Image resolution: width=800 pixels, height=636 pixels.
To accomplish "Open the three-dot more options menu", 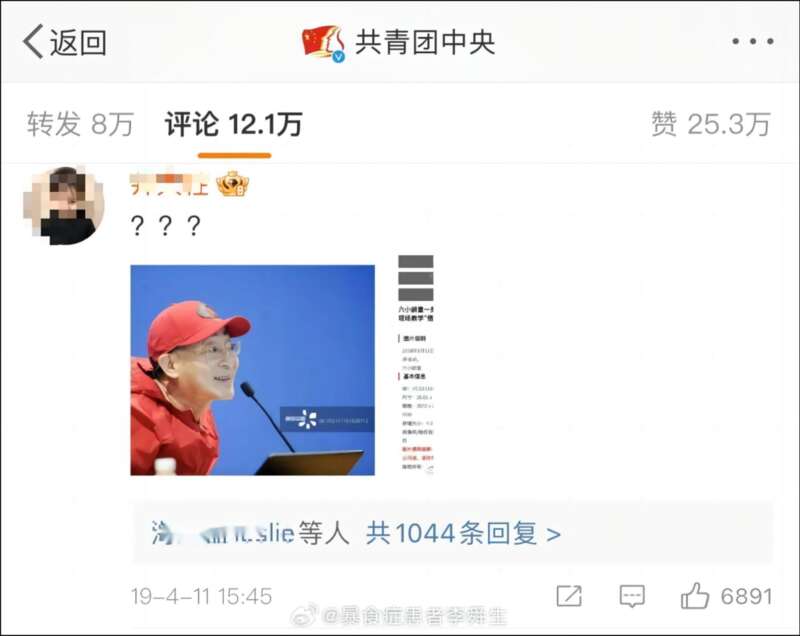I will [753, 41].
